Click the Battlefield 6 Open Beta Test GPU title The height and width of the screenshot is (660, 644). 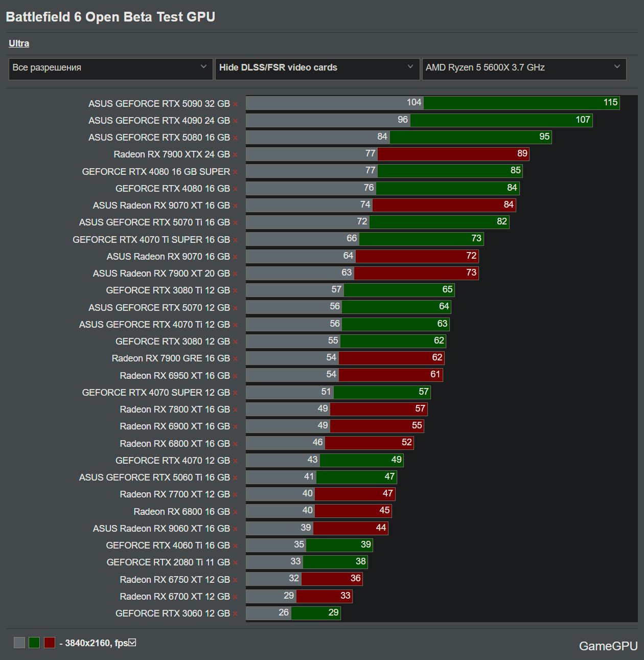(110, 17)
